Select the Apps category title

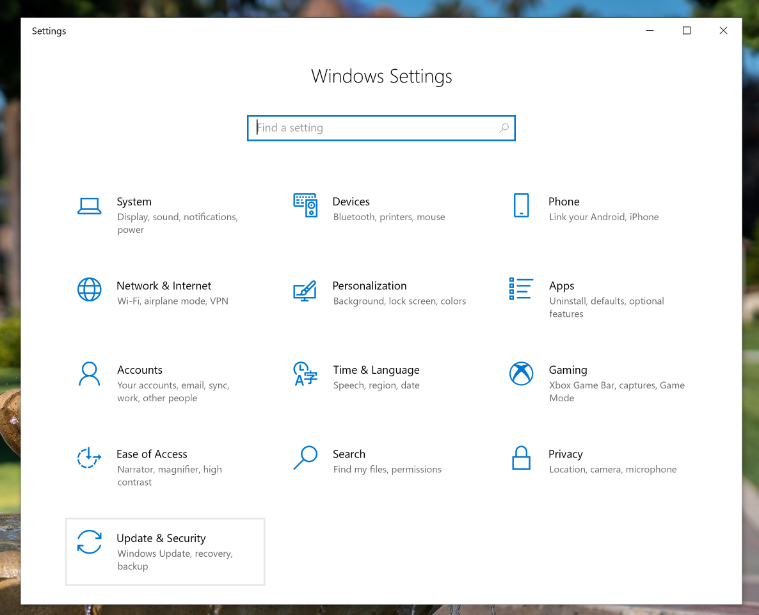(x=562, y=286)
